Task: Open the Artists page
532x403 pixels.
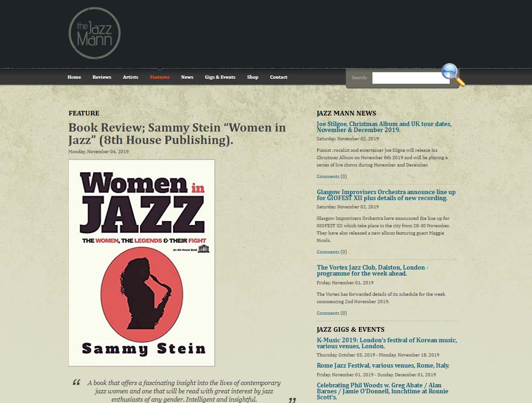Action: click(130, 77)
